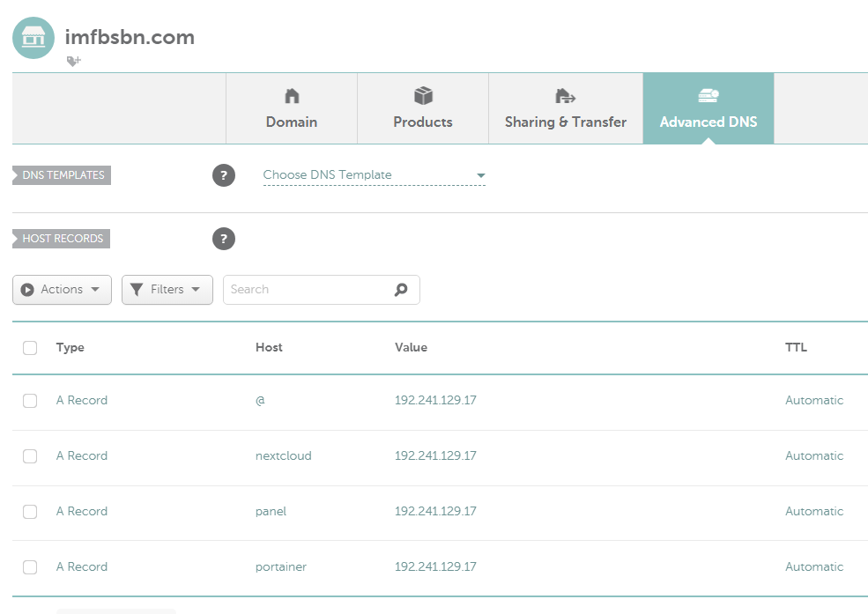Check the box for the nextcloud record
Image resolution: width=868 pixels, height=614 pixels.
(30, 456)
